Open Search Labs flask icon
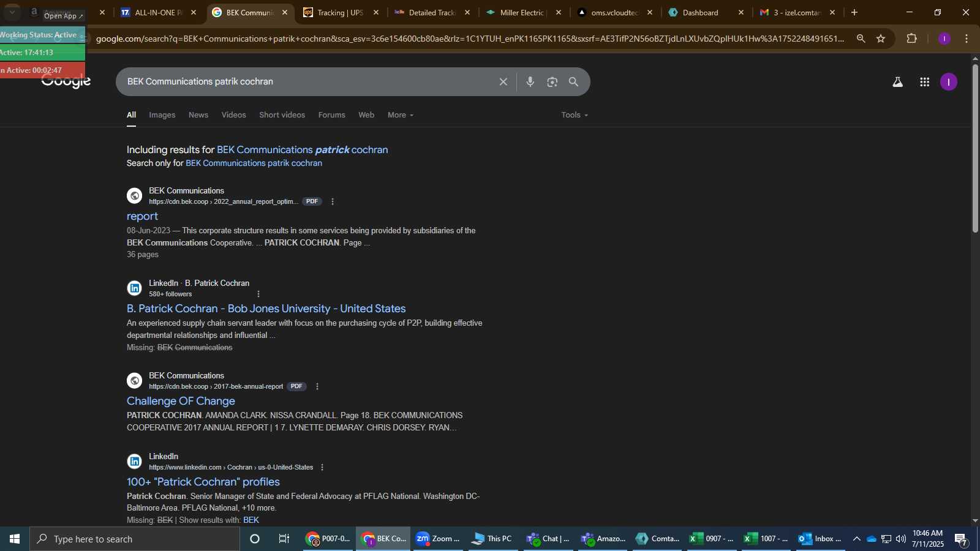This screenshot has width=980, height=551. (897, 82)
